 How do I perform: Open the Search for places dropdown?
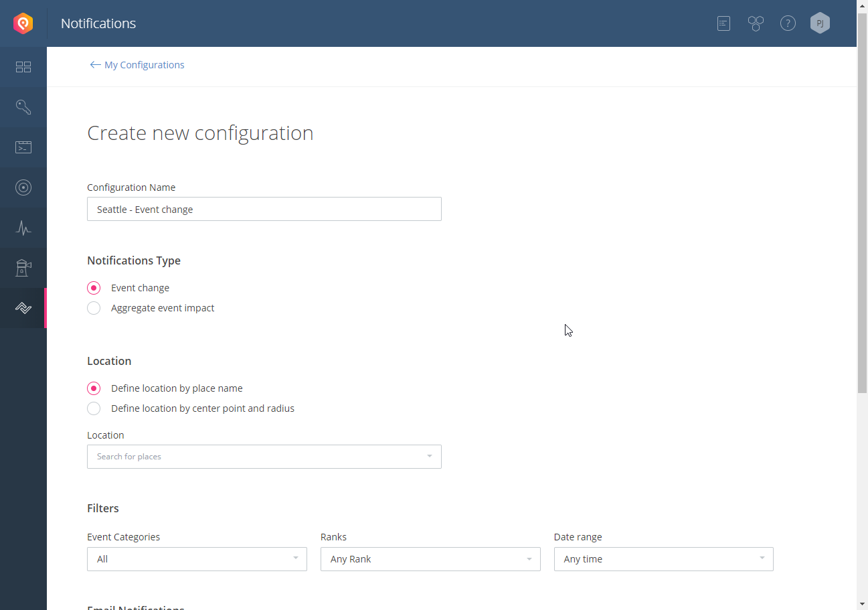[264, 457]
